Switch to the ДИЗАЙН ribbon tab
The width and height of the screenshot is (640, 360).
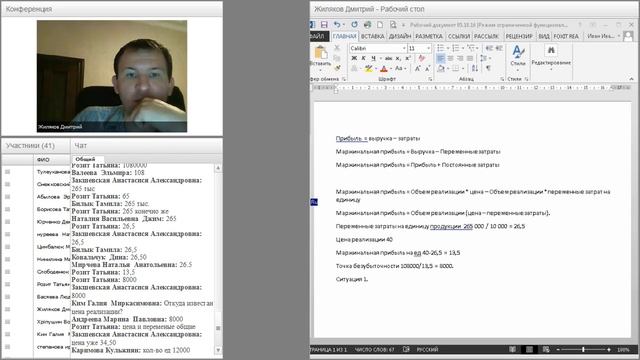(x=400, y=36)
